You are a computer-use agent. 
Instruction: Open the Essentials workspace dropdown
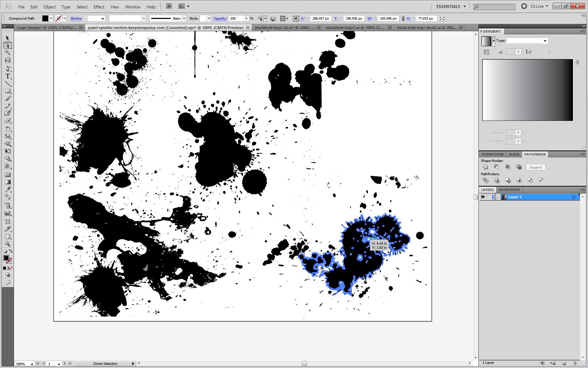[451, 6]
